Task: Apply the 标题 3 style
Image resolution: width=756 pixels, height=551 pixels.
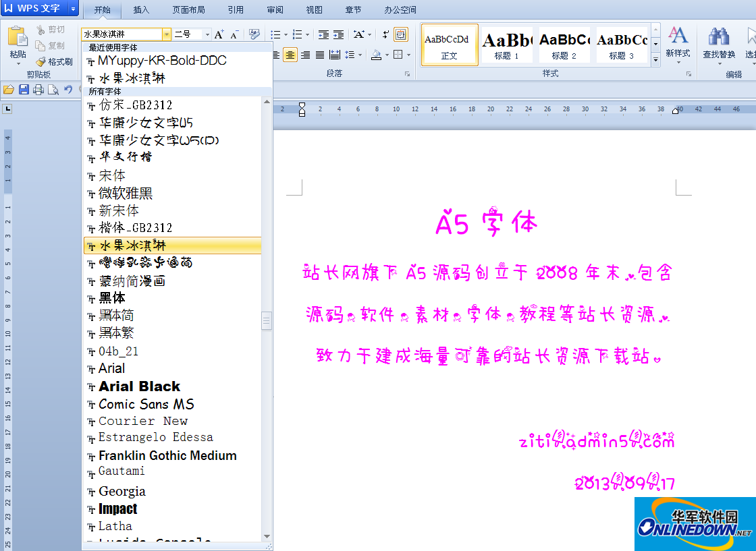Action: click(x=622, y=45)
